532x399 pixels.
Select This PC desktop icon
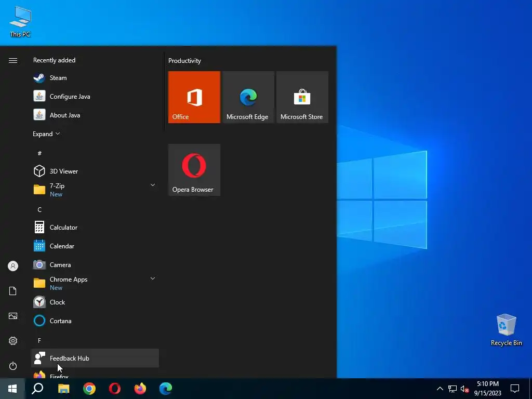tap(20, 21)
